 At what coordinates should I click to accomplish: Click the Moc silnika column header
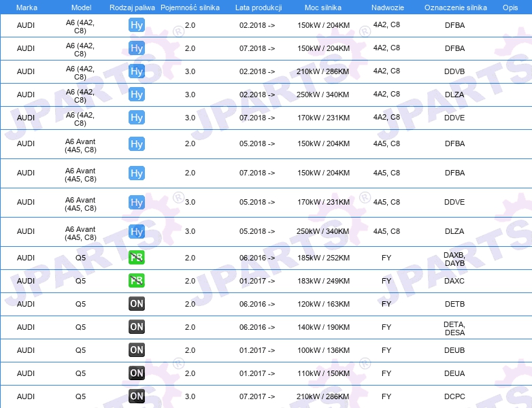coord(323,7)
